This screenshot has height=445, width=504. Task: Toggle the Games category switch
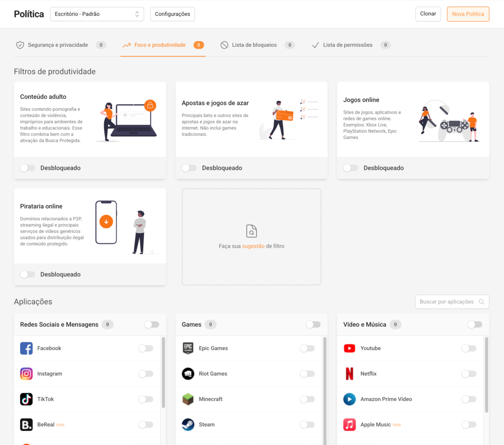pyautogui.click(x=313, y=324)
